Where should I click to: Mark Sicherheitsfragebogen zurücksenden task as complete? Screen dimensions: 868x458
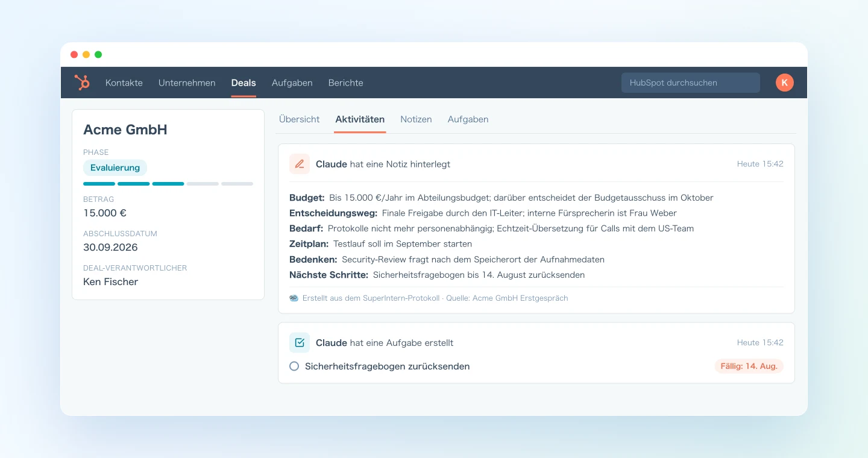tap(294, 366)
